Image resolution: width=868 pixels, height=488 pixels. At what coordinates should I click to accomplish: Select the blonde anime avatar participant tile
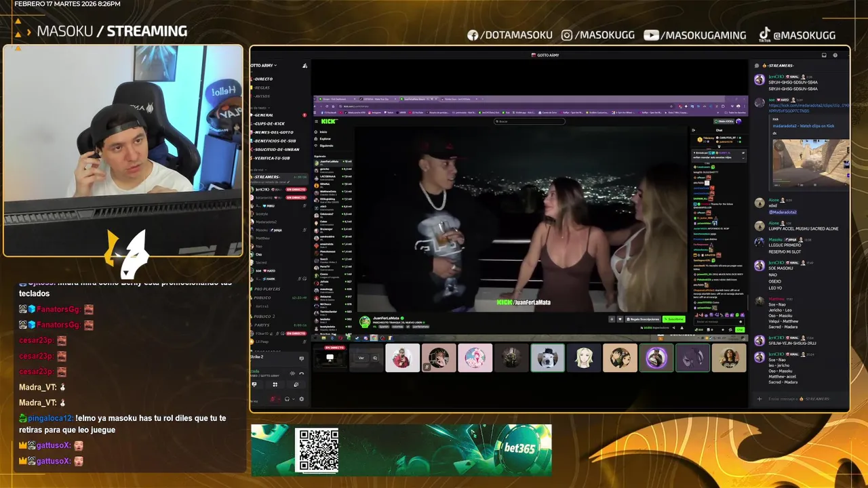tap(584, 358)
